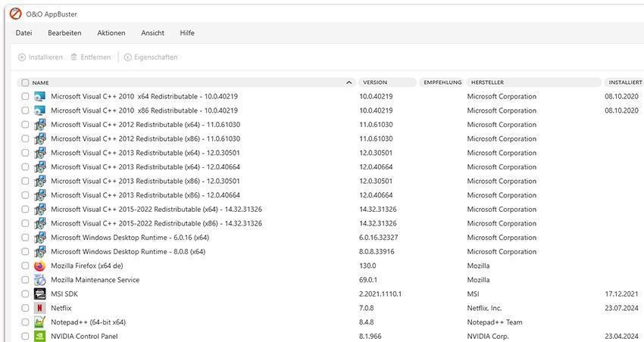Click the Eigenschaften button

[x=151, y=58]
